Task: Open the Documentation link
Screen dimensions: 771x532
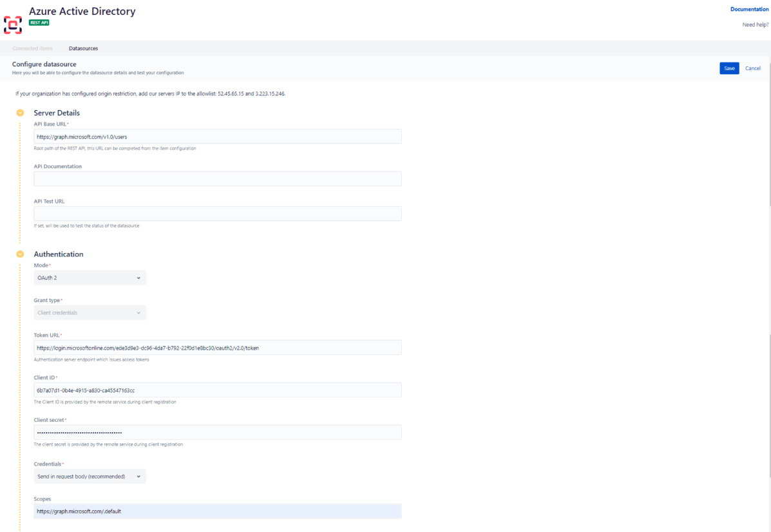Action: 749,10
